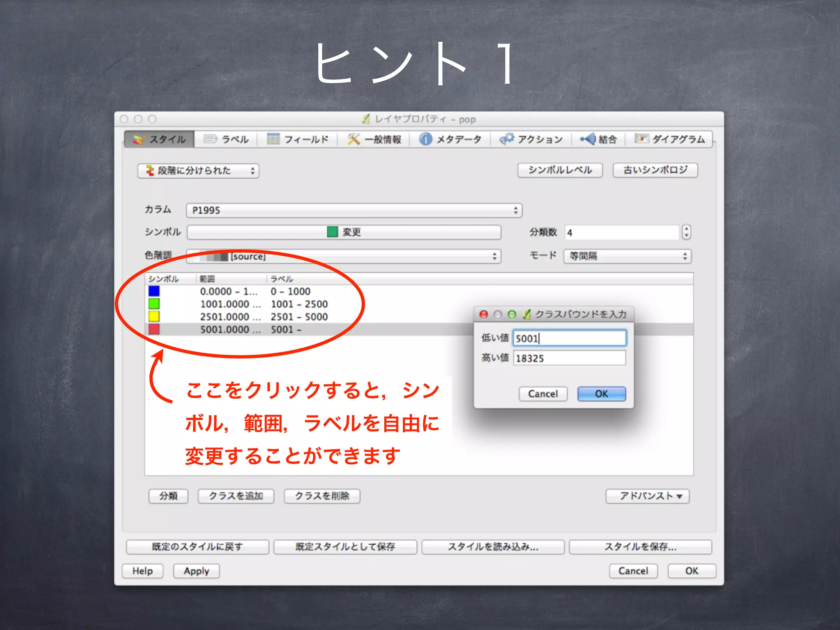Click the 範囲 column header
Viewport: 840px width, 630px height.
tap(232, 279)
